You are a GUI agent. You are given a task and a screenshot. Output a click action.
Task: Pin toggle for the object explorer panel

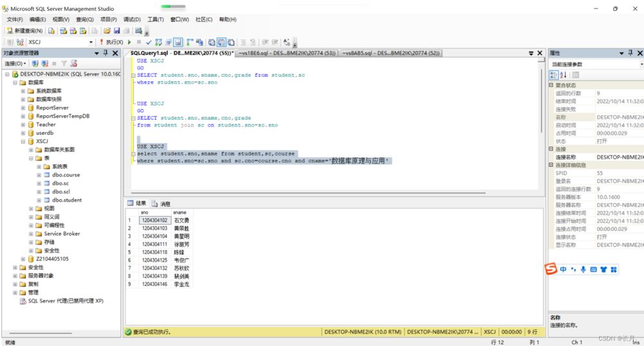[x=106, y=53]
